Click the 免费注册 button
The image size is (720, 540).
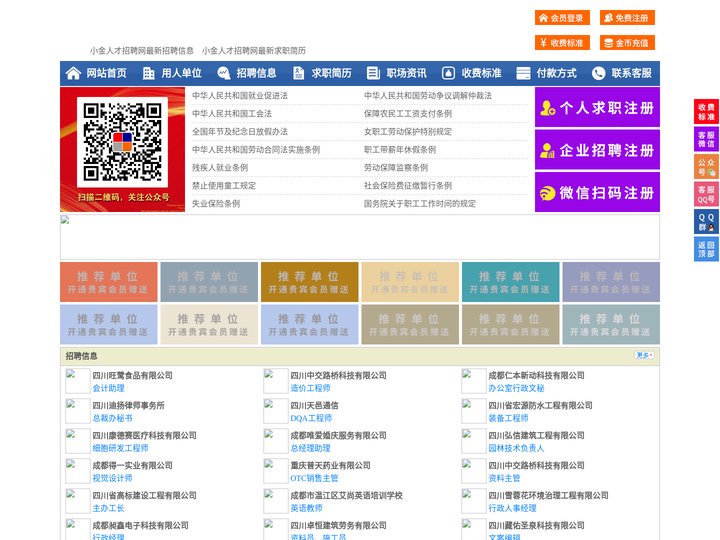pos(627,18)
